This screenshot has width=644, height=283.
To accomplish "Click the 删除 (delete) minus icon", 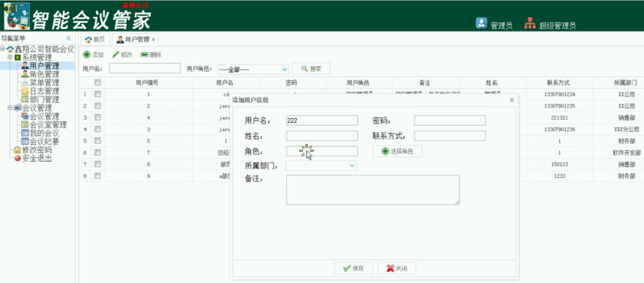I will (x=144, y=54).
